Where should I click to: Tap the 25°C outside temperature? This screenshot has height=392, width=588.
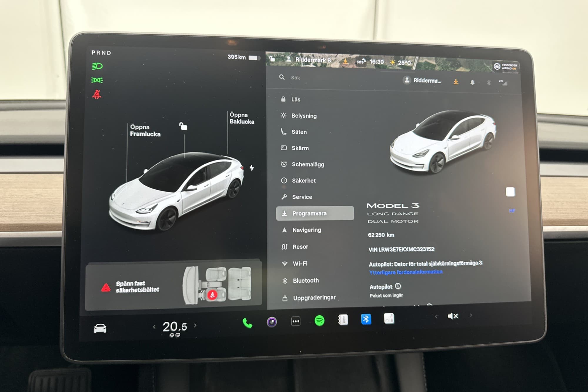(x=404, y=63)
